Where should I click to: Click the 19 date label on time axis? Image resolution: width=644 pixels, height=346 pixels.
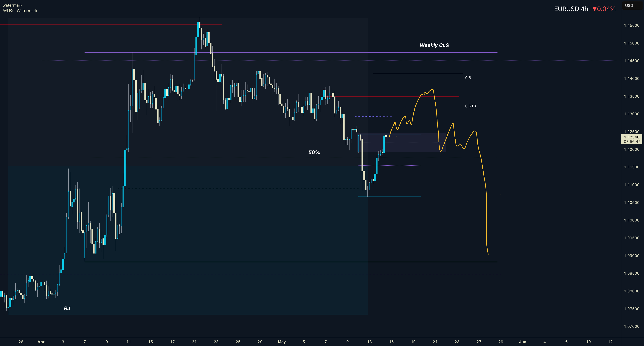[413, 342]
